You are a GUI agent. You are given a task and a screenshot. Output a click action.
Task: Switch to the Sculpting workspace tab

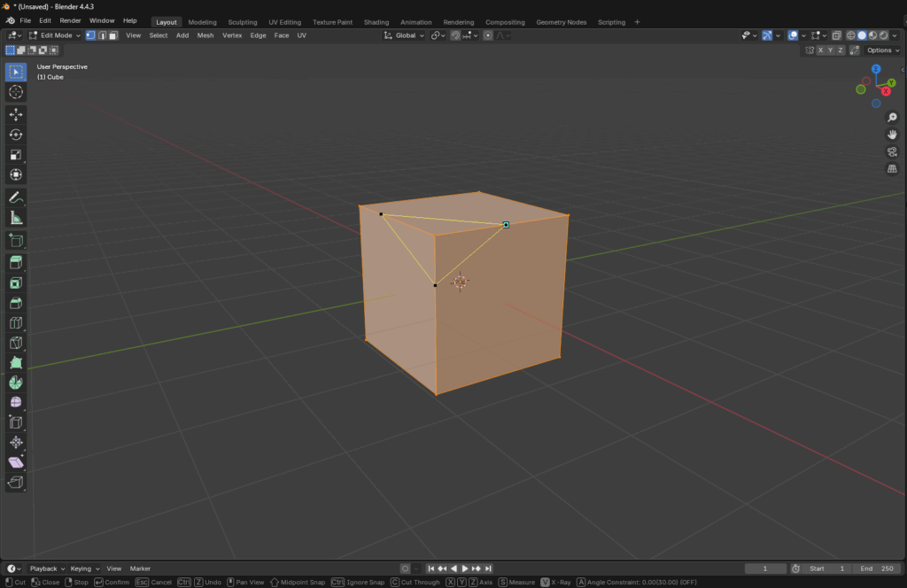[243, 22]
